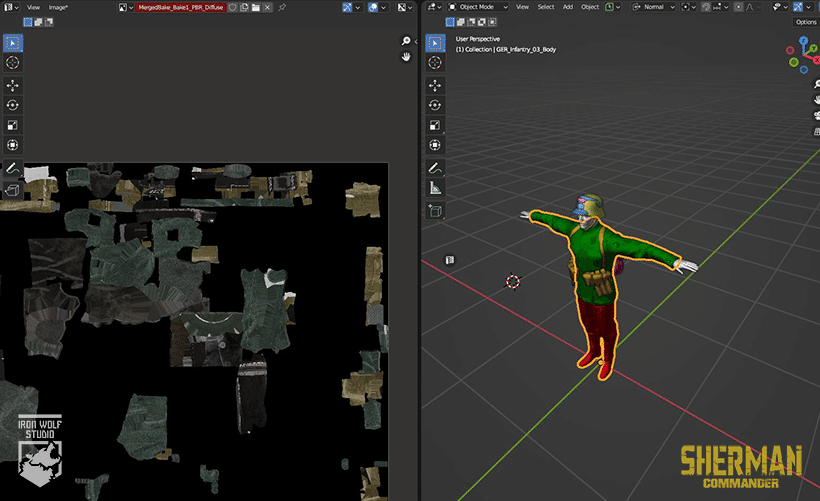Open 3D viewport's editor type dropdown

(x=435, y=7)
